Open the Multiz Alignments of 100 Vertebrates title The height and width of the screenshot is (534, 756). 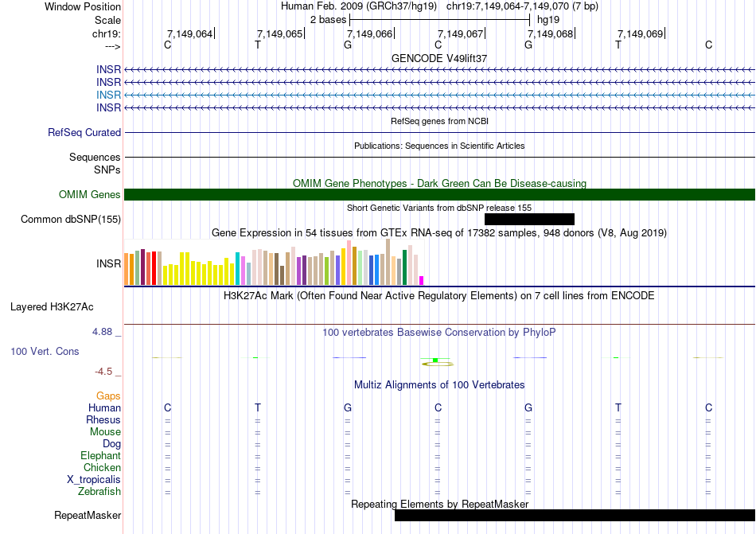pos(439,385)
